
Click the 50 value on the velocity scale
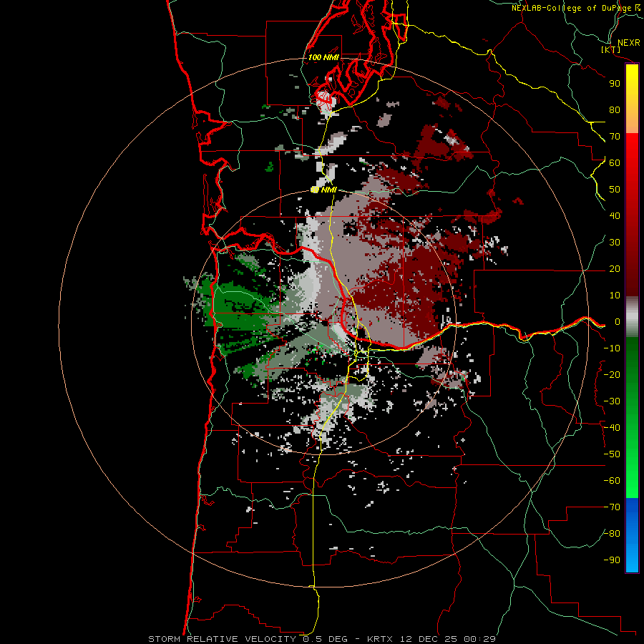(615, 190)
